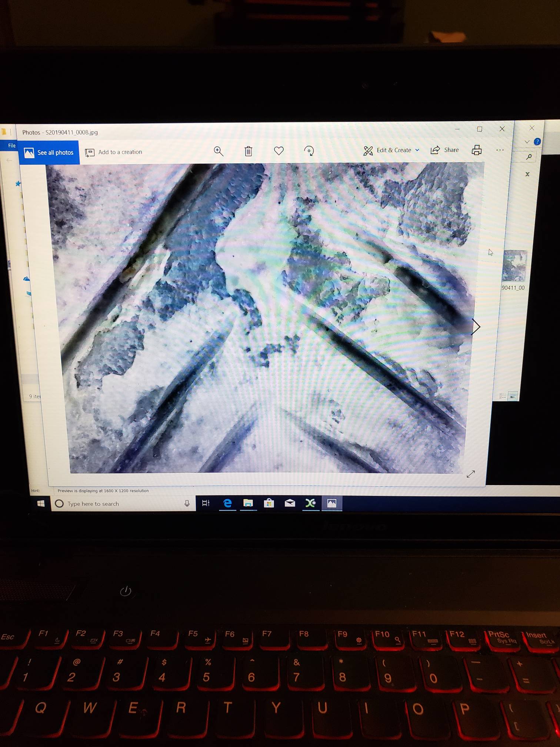Open Microsoft Store from the taskbar
Viewport: 560px width, 747px height.
tap(269, 503)
